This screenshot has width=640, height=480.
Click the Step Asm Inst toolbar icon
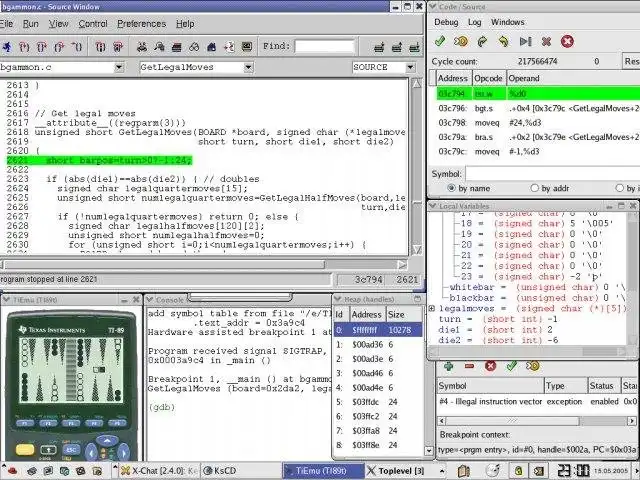pyautogui.click(x=100, y=47)
